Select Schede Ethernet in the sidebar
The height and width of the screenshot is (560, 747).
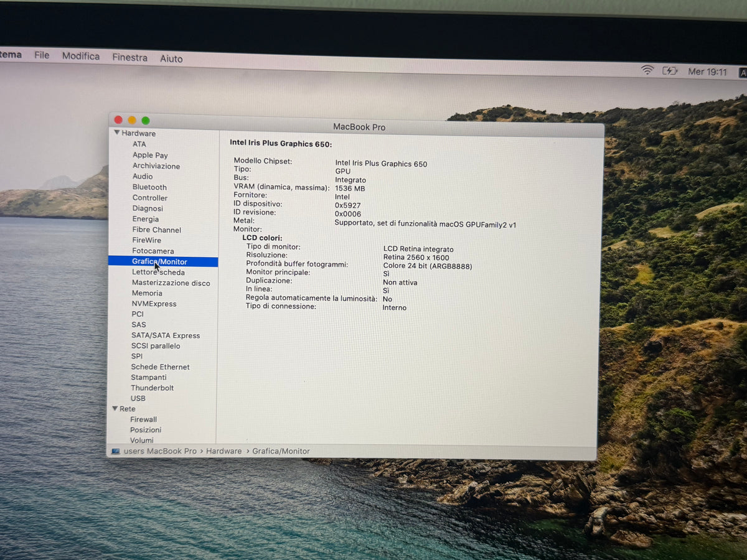(161, 367)
